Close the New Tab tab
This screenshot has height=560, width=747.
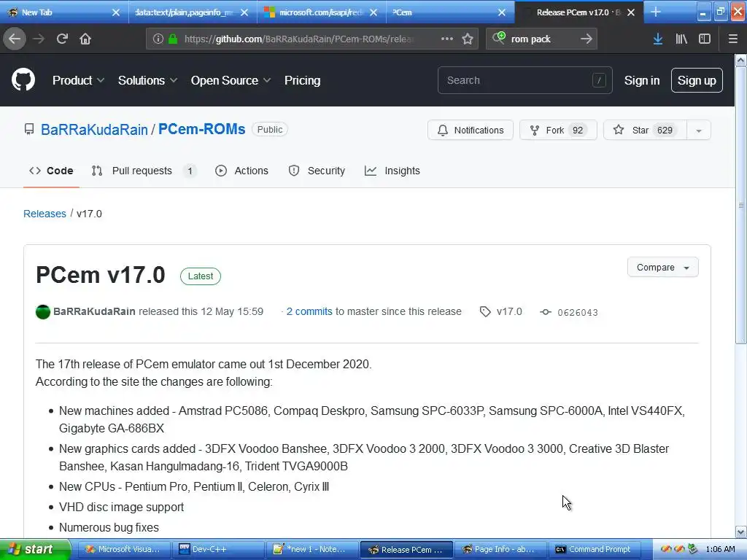pos(116,12)
